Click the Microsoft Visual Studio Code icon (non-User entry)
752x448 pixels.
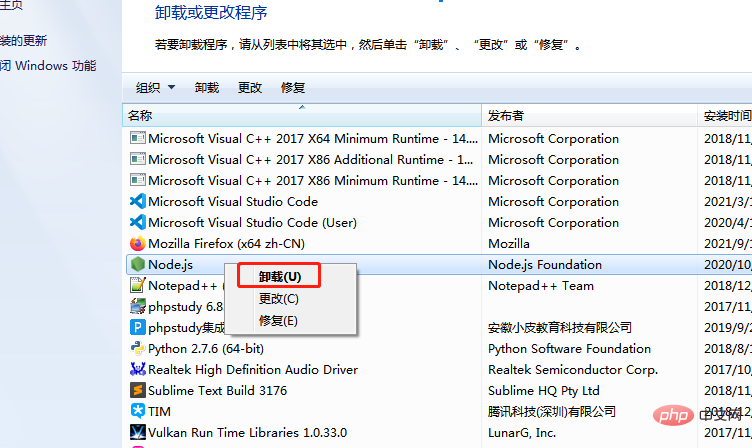138,201
